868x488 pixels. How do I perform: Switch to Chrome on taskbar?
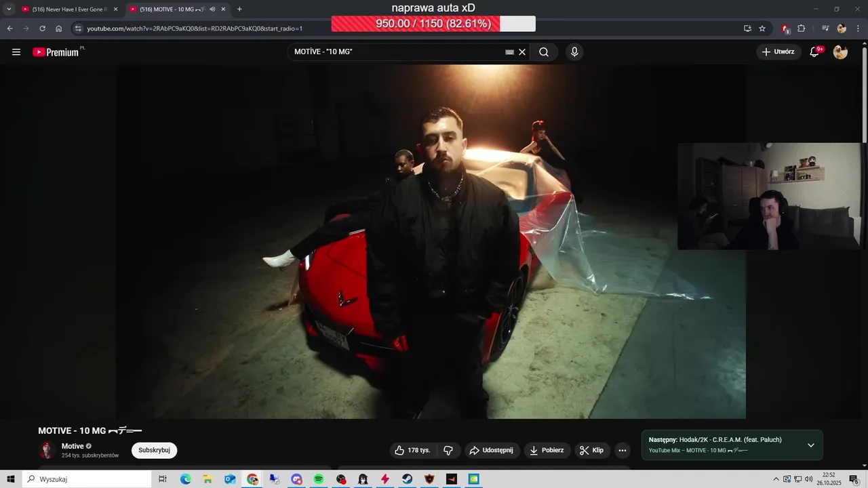pyautogui.click(x=252, y=479)
